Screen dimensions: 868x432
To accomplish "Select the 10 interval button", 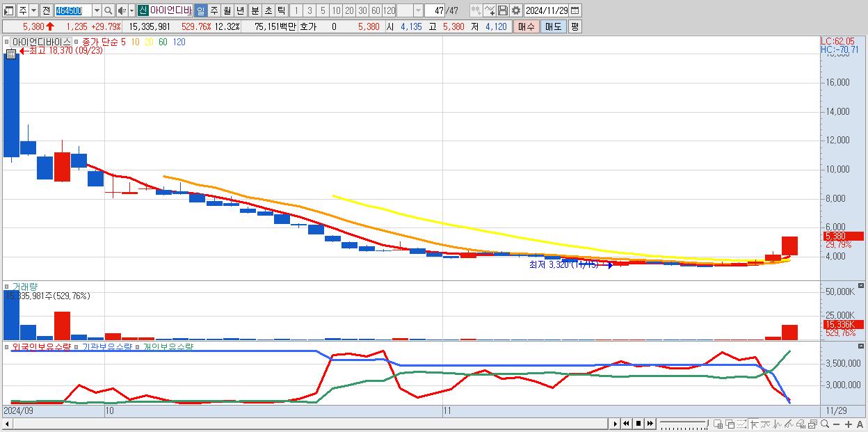I will tap(335, 10).
